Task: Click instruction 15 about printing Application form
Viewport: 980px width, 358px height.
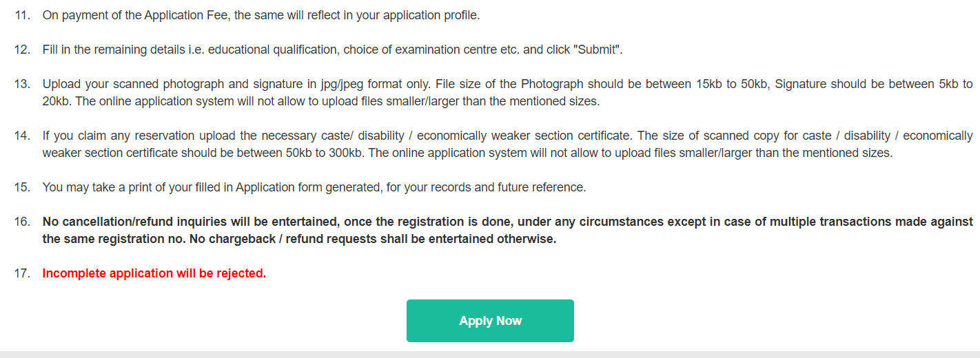Action: tap(314, 187)
